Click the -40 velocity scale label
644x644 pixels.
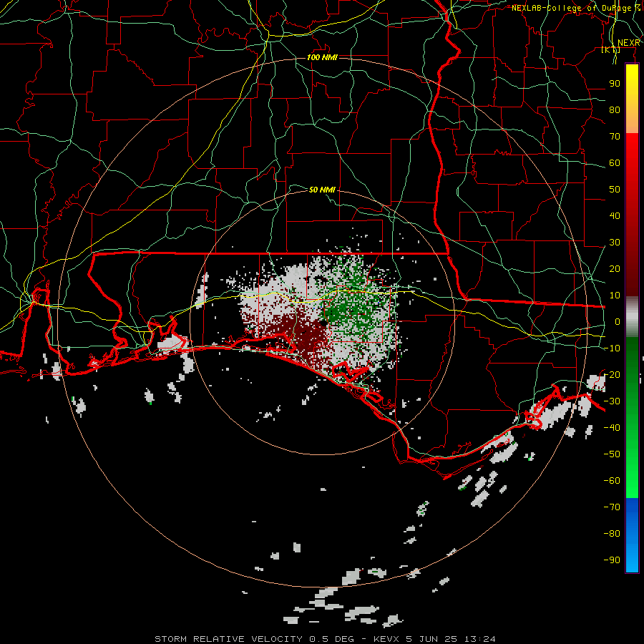[612, 428]
